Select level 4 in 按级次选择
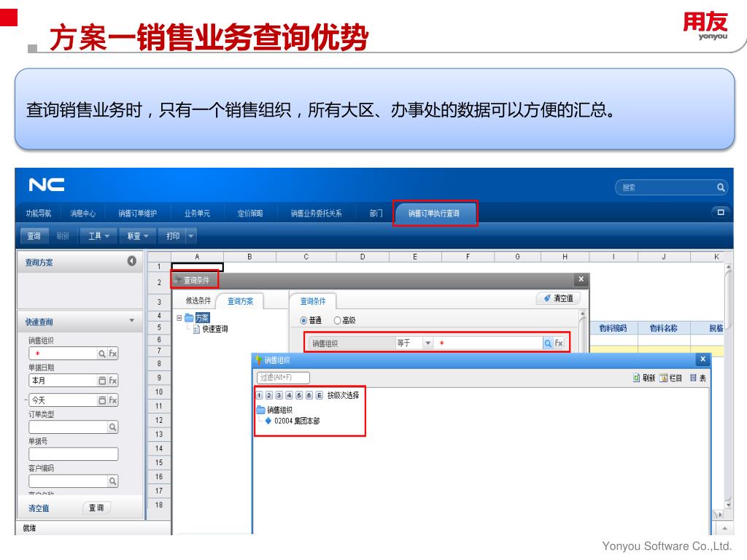Image resolution: width=747 pixels, height=560 pixels. coord(289,395)
